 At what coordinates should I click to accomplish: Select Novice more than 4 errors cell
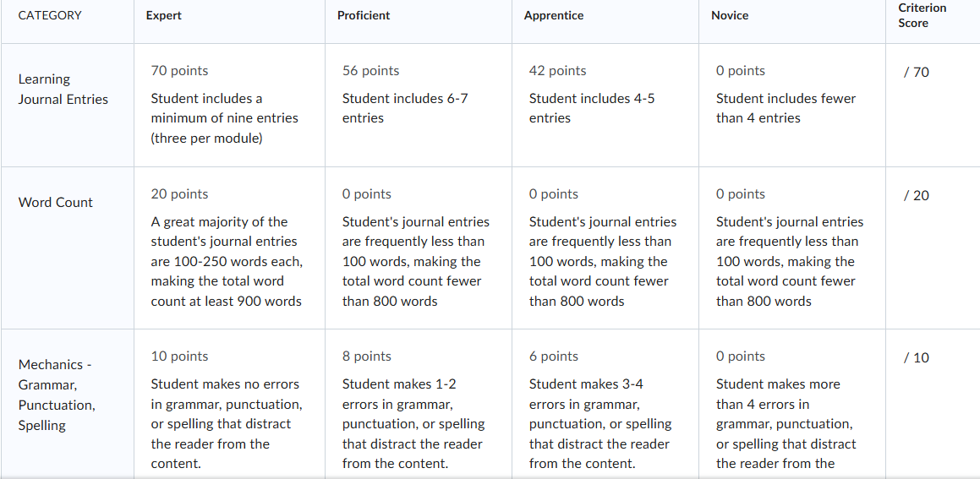point(792,404)
